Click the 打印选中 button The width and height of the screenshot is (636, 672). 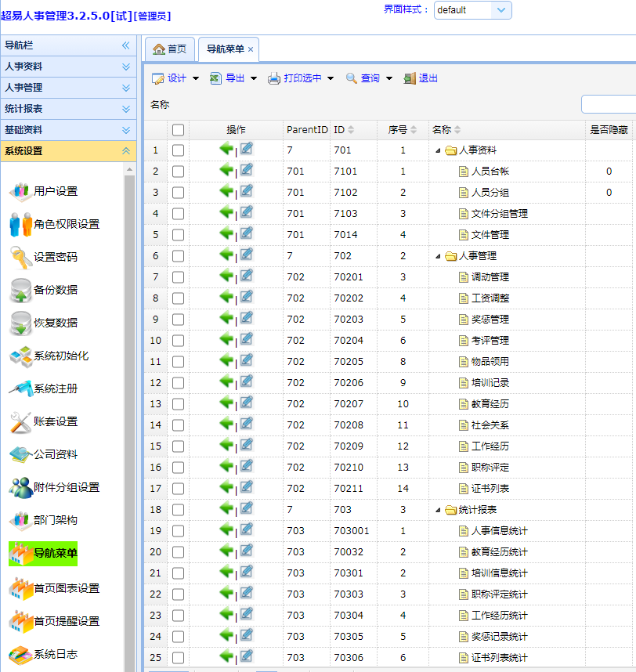(295, 78)
